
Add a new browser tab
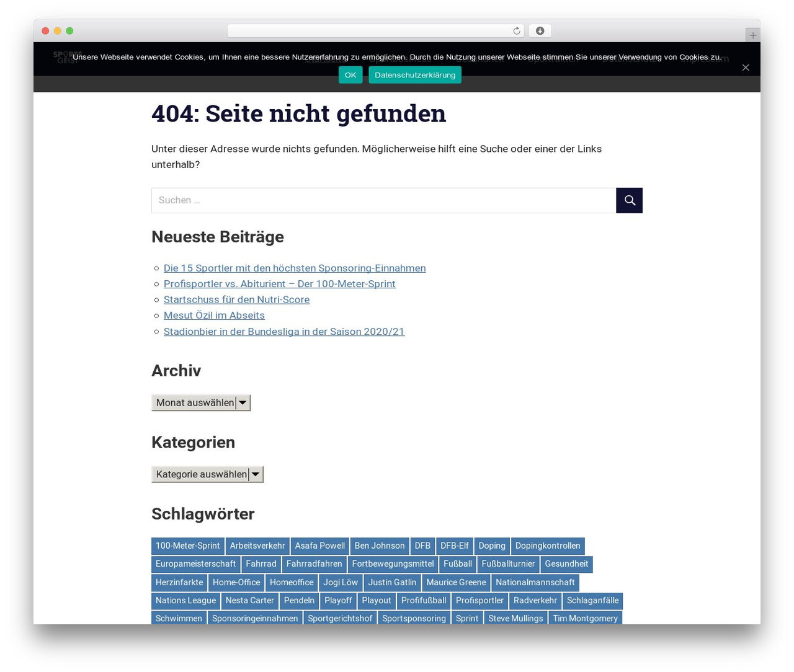pos(752,35)
